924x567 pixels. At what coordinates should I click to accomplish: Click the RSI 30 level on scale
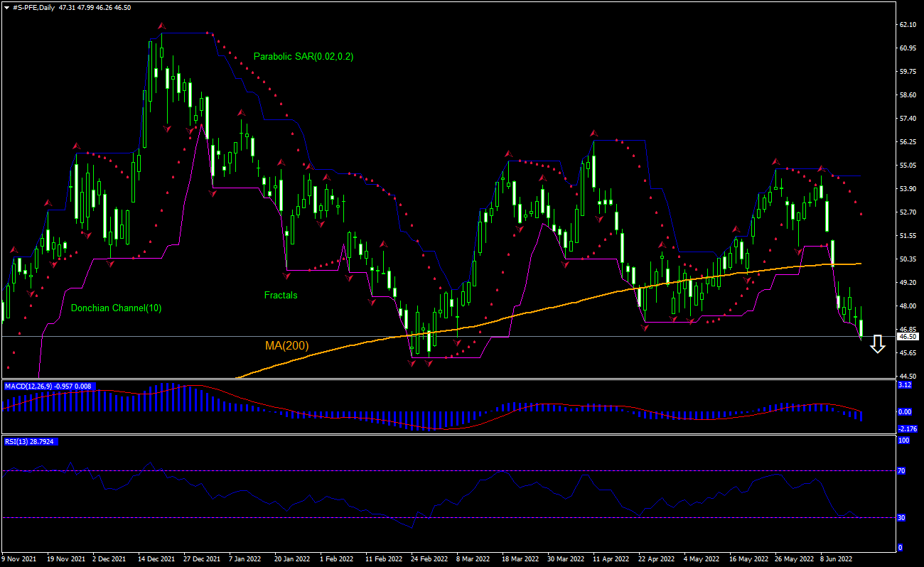coord(902,518)
